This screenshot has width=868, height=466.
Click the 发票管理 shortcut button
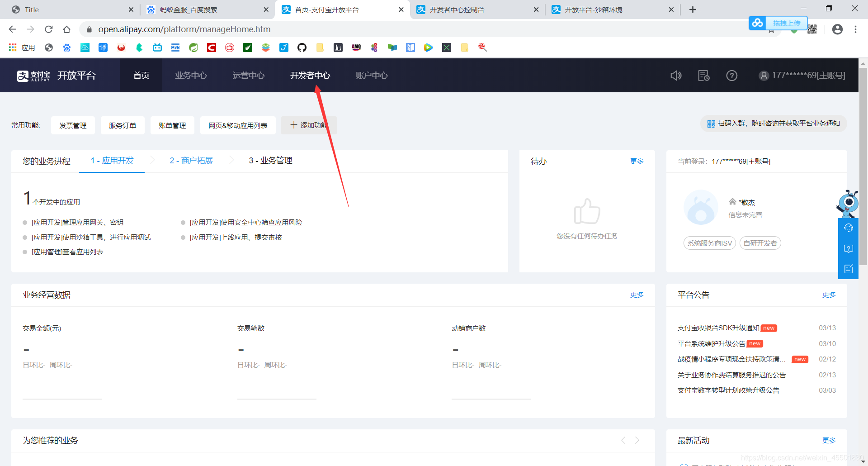73,125
